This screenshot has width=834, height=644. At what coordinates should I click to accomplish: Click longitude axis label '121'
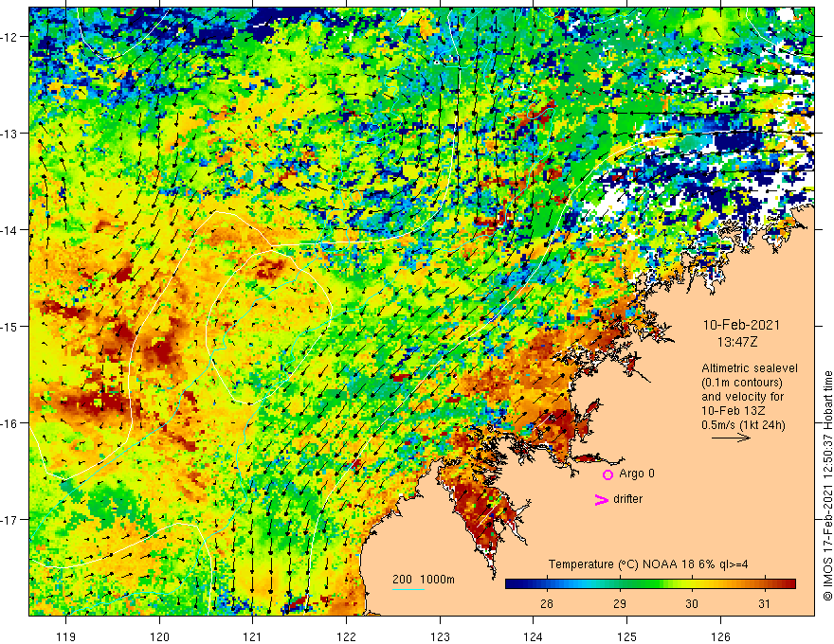tap(253, 636)
